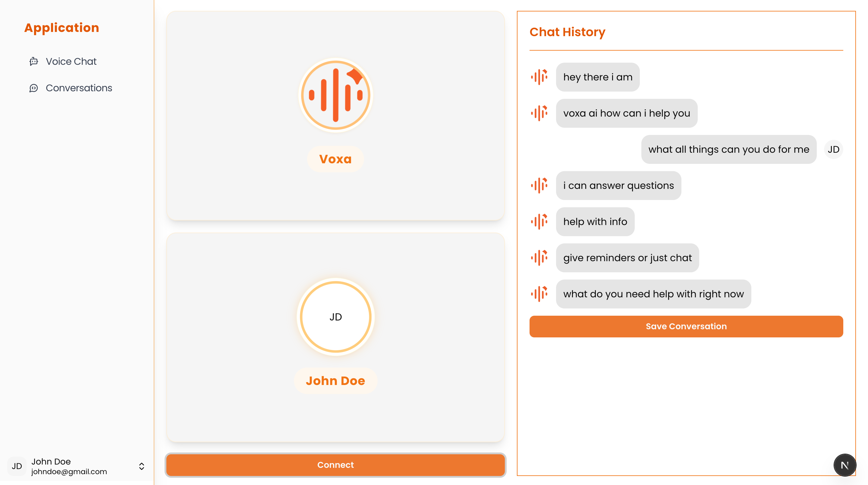Viewport: 868px width, 485px height.
Task: Click the Voxa name badge
Action: point(335,159)
